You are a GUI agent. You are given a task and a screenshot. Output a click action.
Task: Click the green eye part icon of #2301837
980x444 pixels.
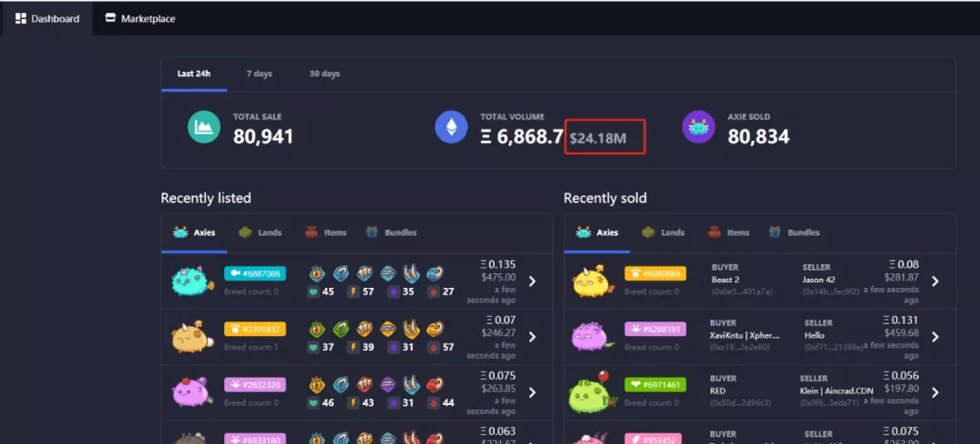[318, 329]
